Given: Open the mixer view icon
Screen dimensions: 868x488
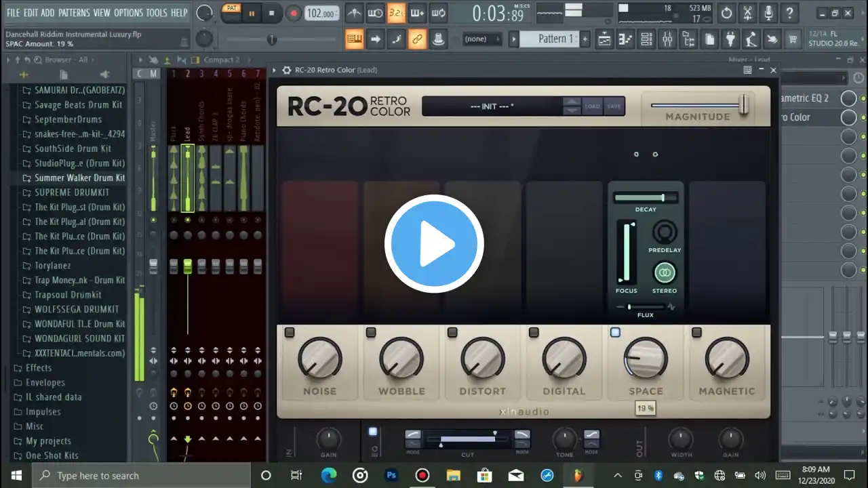Looking at the screenshot, I should [667, 40].
